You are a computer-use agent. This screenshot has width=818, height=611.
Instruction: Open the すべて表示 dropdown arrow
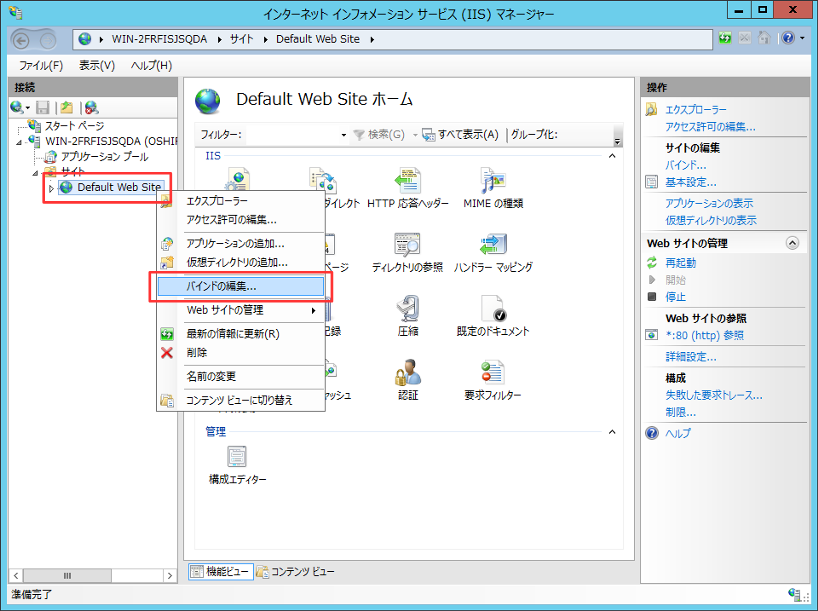tap(415, 135)
